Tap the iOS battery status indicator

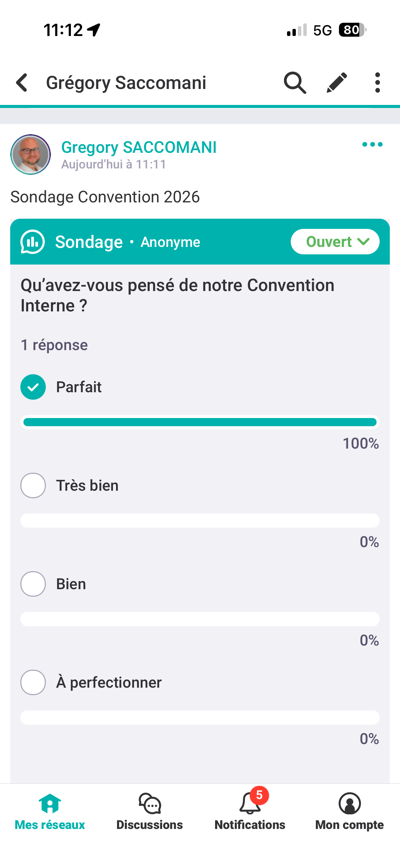pos(352,30)
